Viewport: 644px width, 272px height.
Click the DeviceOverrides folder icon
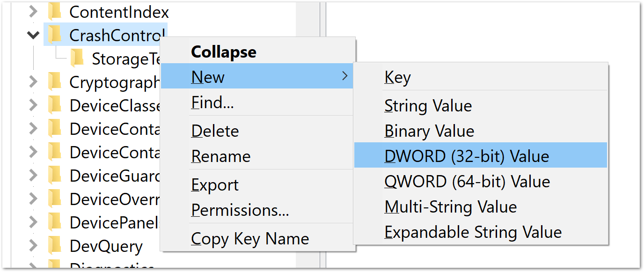pyautogui.click(x=55, y=198)
